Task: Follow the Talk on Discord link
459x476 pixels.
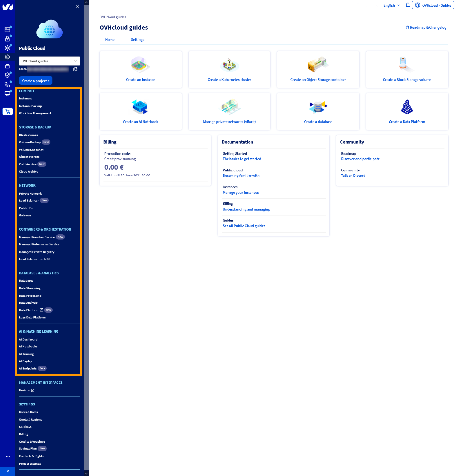Action: click(353, 176)
